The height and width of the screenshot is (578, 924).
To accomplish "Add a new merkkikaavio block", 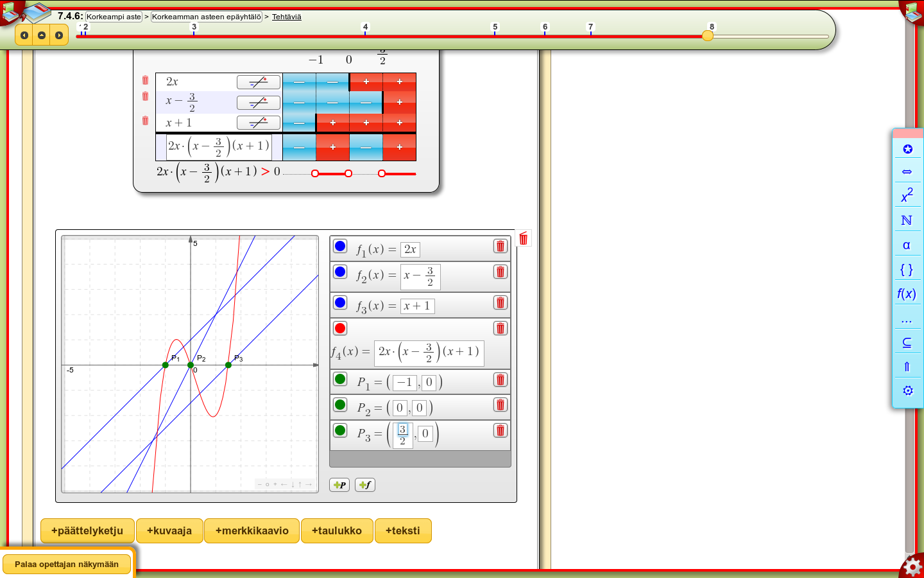I will pos(252,531).
